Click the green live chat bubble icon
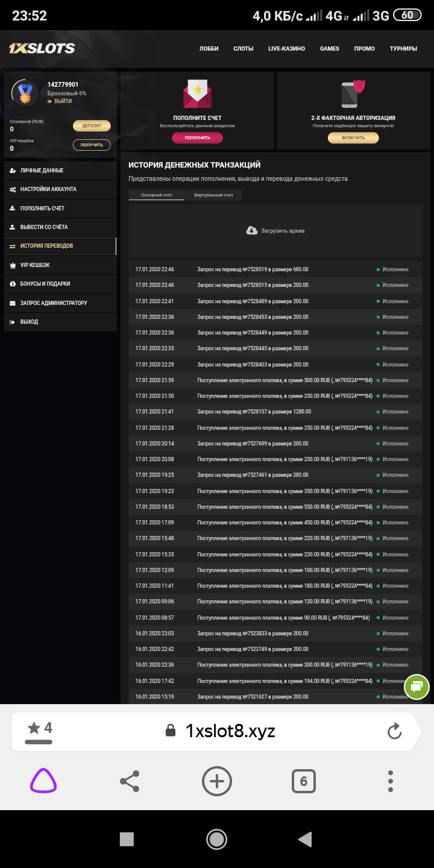 417,686
